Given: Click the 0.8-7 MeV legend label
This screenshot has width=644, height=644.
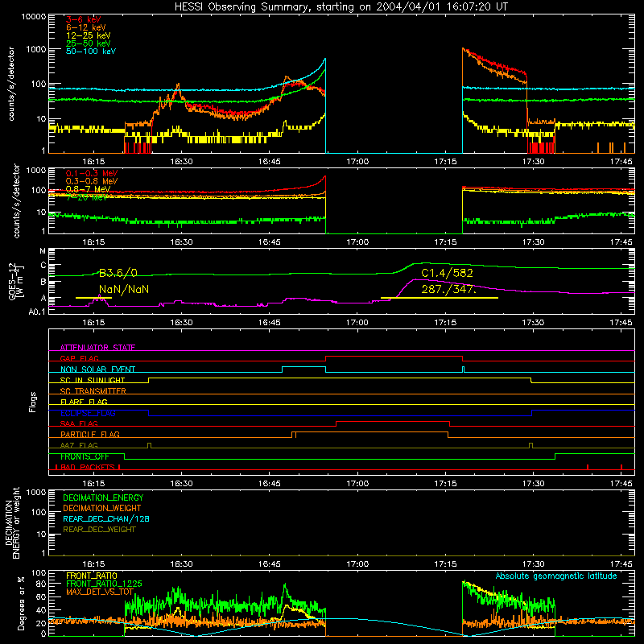Looking at the screenshot, I should point(88,189).
